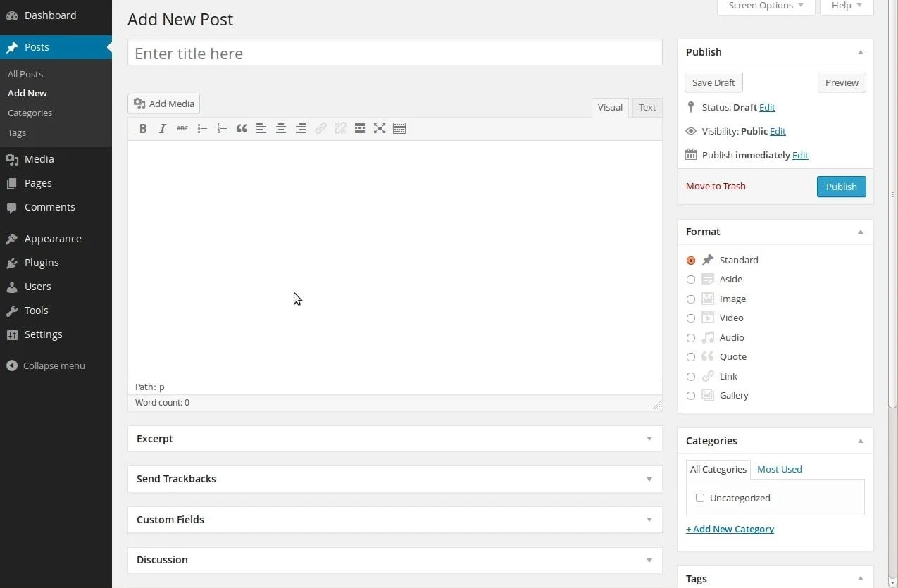Expand the Custom Fields panel
This screenshot has width=898, height=588.
click(x=649, y=520)
